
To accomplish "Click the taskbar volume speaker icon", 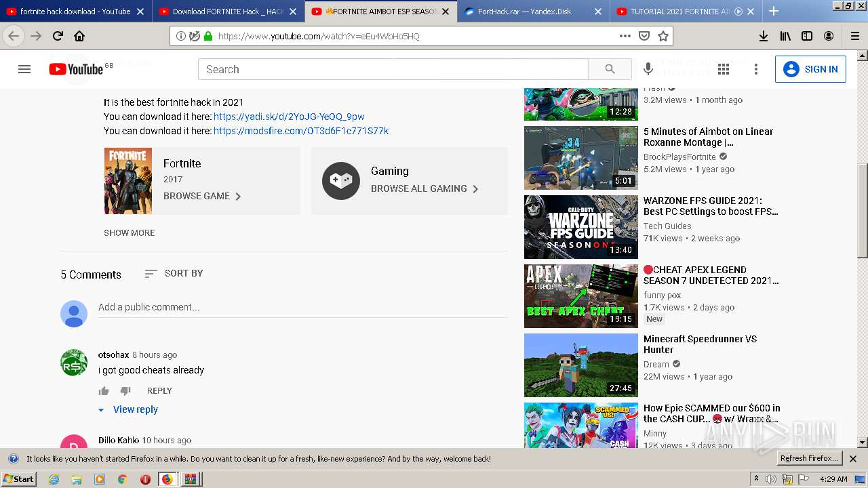I will tap(771, 479).
